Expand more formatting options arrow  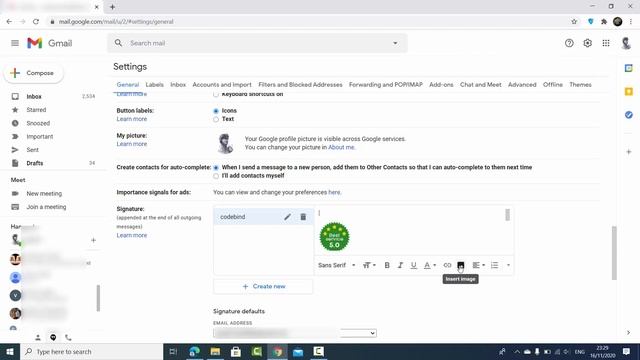click(x=508, y=265)
